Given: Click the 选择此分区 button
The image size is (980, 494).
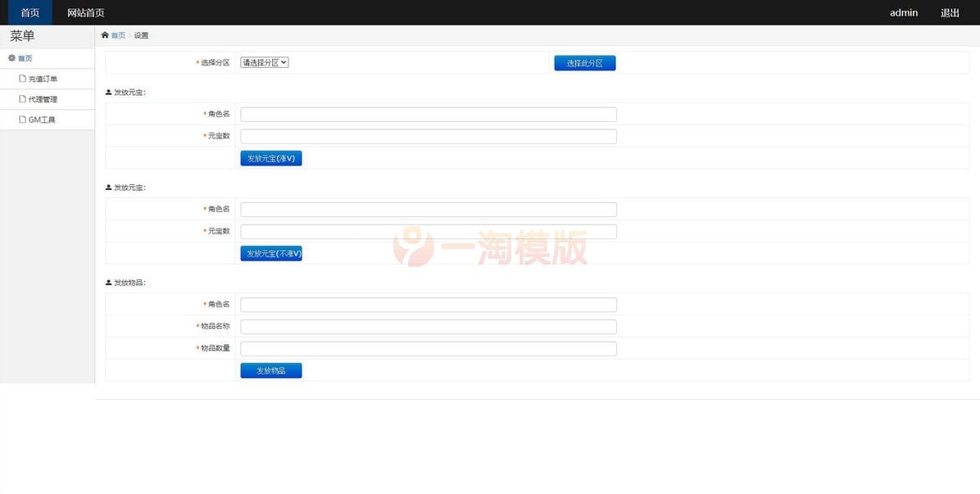Looking at the screenshot, I should 584,62.
